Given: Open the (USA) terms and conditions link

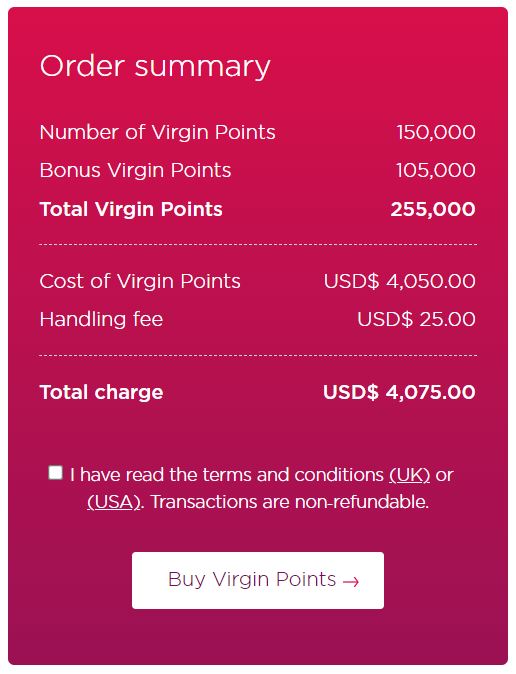Looking at the screenshot, I should (x=114, y=502).
